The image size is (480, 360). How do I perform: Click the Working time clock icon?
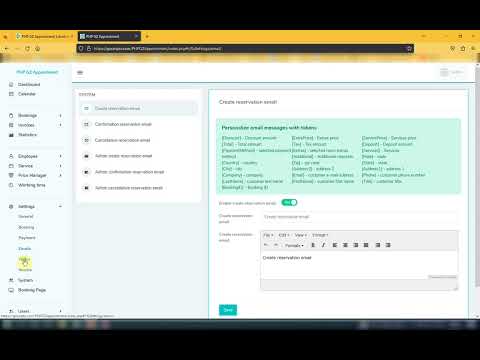pyautogui.click(x=11, y=185)
